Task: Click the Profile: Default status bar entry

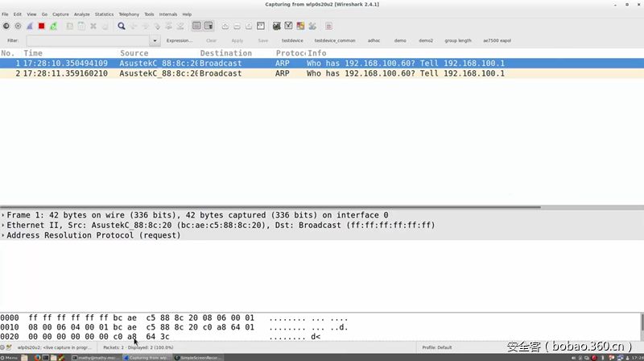Action: [x=436, y=347]
